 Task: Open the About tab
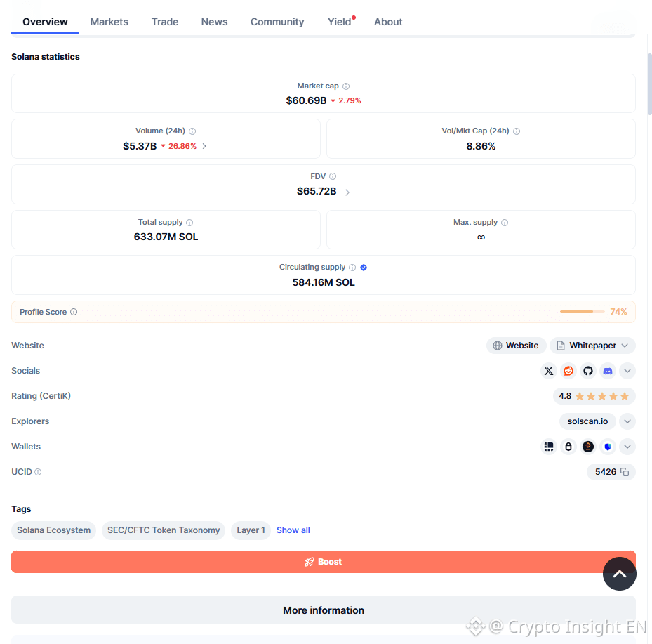pos(388,22)
